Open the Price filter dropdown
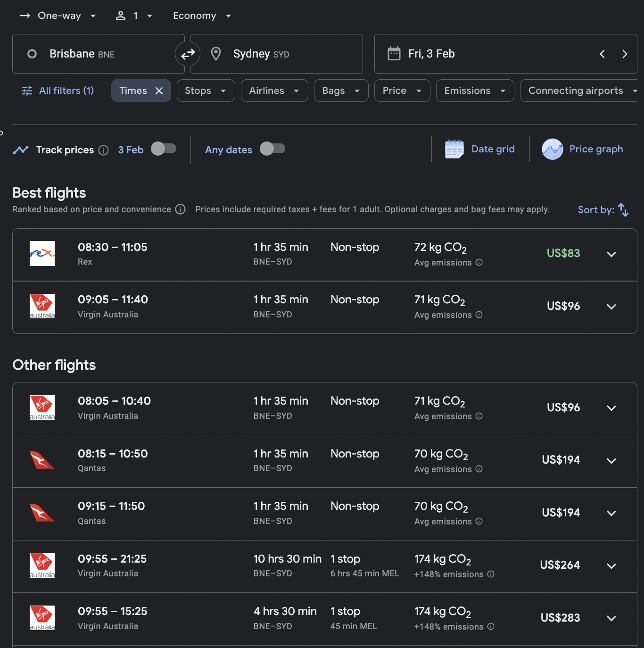 (x=402, y=91)
